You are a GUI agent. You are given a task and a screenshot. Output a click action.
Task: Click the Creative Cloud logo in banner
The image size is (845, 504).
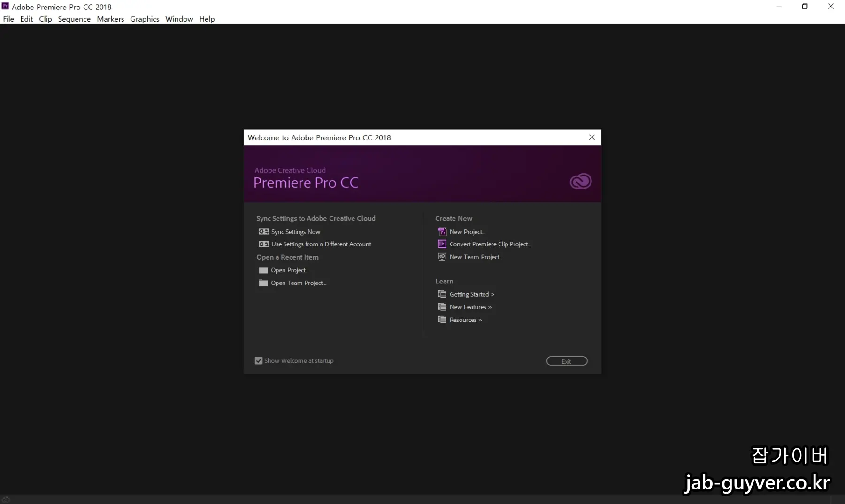coord(581,182)
